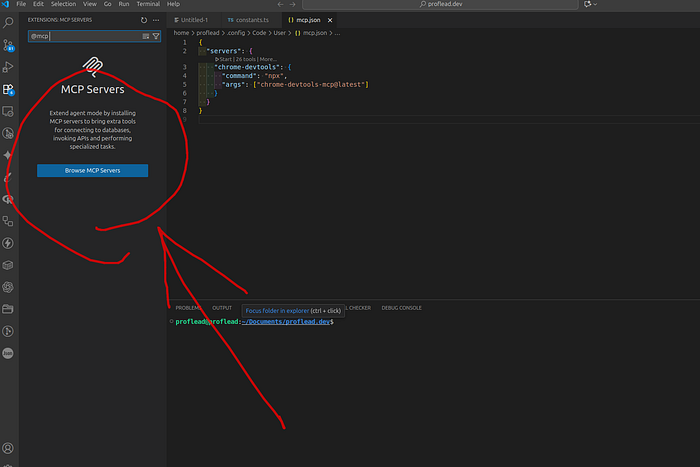This screenshot has height=467, width=700.
Task: Refresh the MCP Servers extensions list
Action: pos(144,20)
